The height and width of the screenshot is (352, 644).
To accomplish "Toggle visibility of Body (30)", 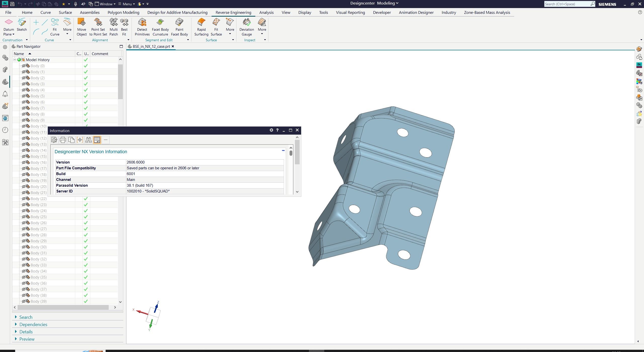I will pyautogui.click(x=24, y=247).
